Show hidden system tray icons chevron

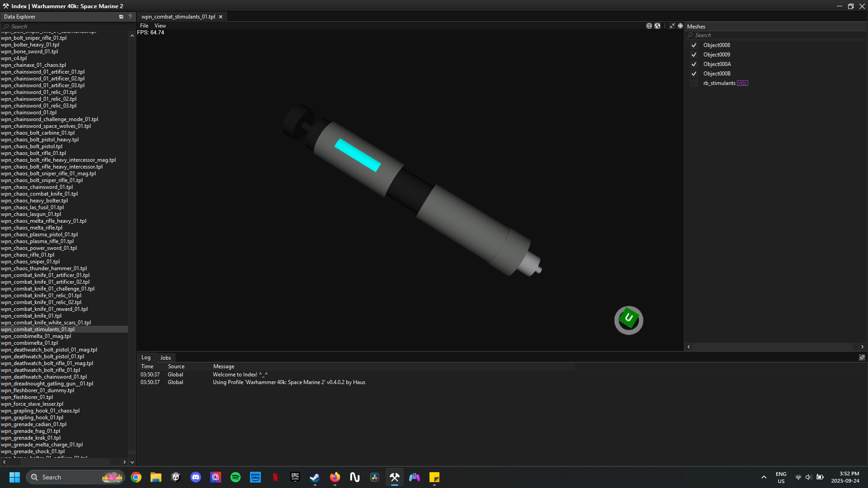[x=764, y=477]
